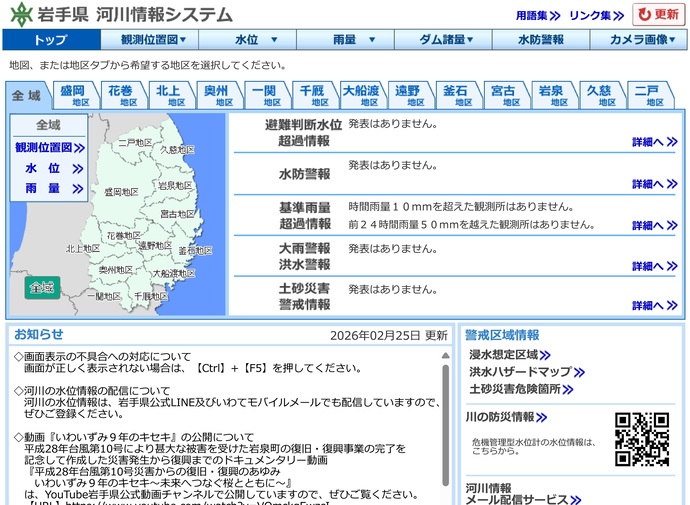690x505 pixels.
Task: Select the 全域 tab
Action: click(26, 95)
